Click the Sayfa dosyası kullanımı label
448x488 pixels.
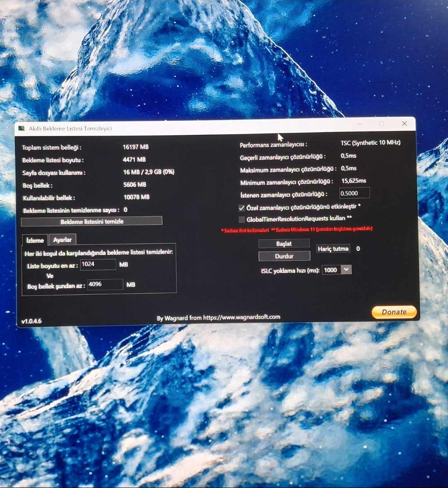(54, 173)
